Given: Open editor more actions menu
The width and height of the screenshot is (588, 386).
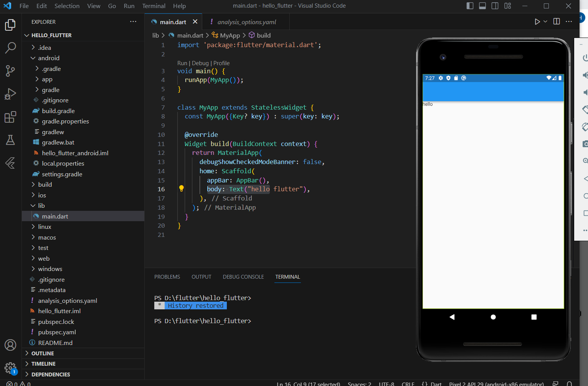Looking at the screenshot, I should pos(569,22).
